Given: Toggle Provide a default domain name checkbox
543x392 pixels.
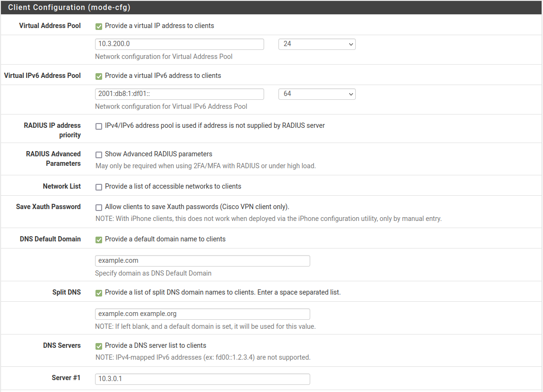Looking at the screenshot, I should click(99, 240).
